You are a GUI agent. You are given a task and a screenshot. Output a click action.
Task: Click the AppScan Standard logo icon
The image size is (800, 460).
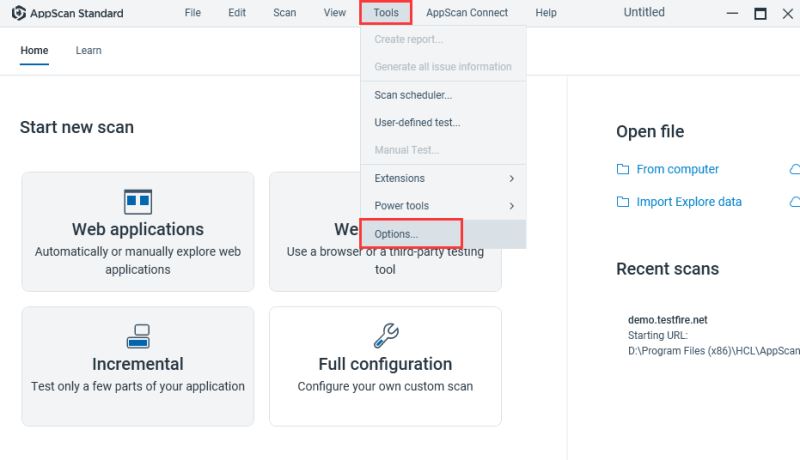(x=19, y=13)
